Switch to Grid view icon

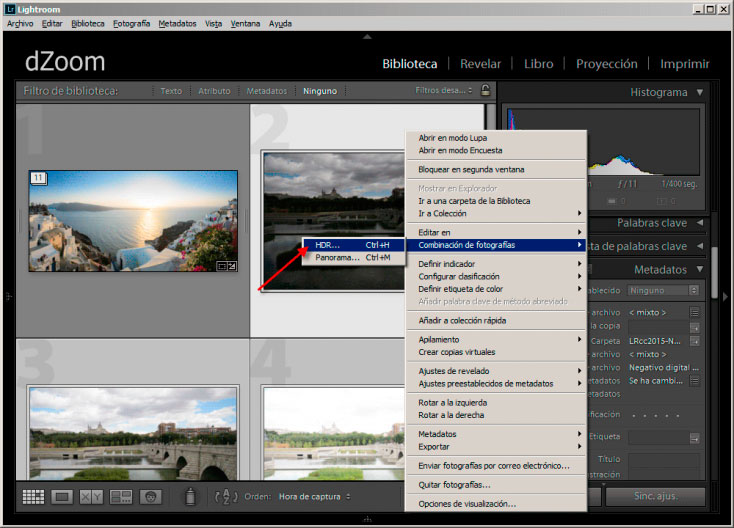click(33, 497)
